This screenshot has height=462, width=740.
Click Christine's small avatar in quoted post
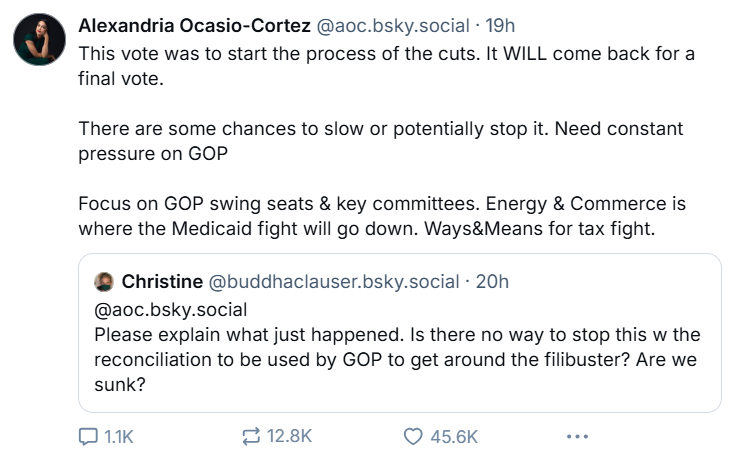(104, 281)
